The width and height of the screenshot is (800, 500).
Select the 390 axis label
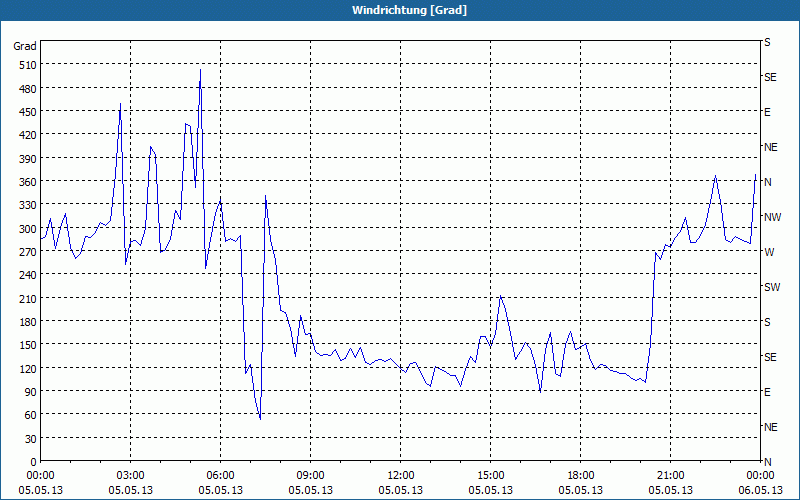[27, 159]
